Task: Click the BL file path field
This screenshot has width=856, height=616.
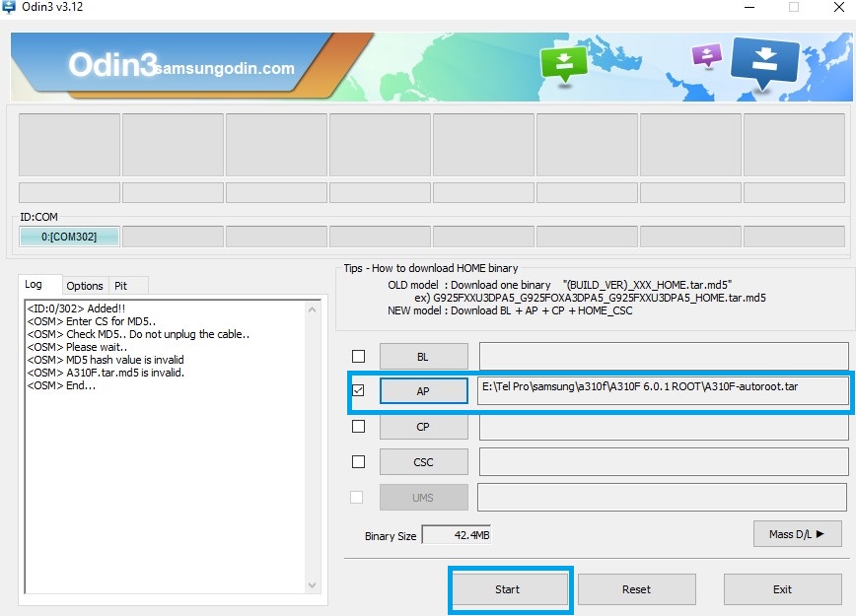Action: (x=664, y=356)
